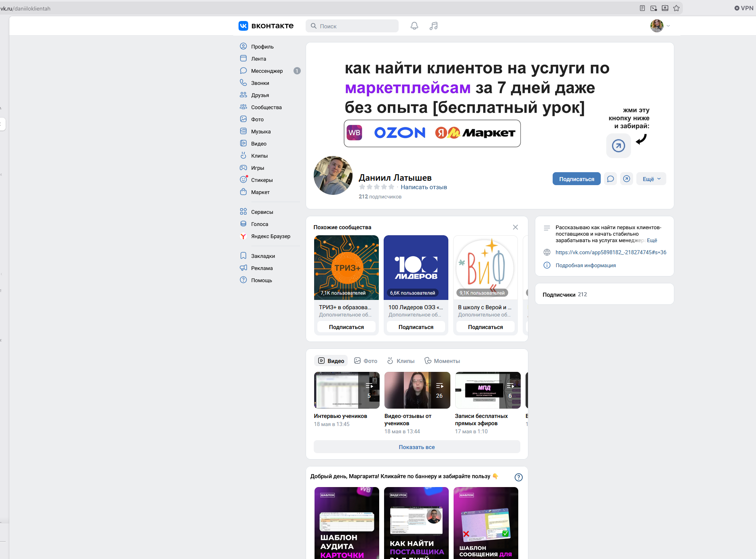Click the Профиль sidebar icon
The height and width of the screenshot is (559, 756).
(x=243, y=46)
